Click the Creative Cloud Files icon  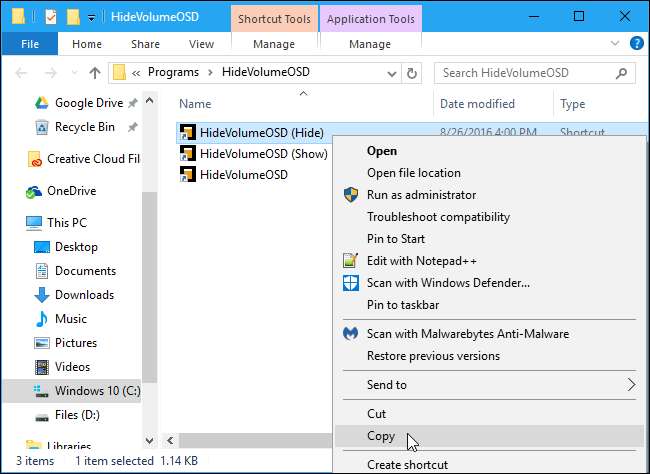pyautogui.click(x=33, y=159)
